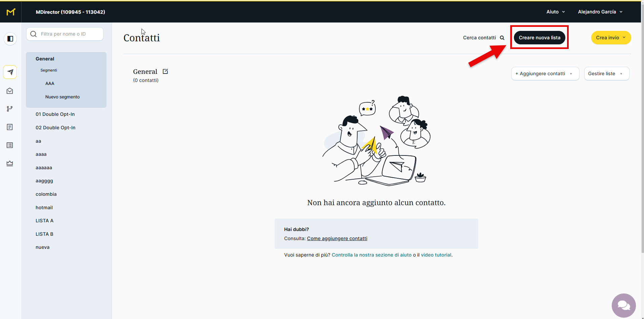Edit the General list name icon
This screenshot has width=644, height=319.
pos(165,72)
